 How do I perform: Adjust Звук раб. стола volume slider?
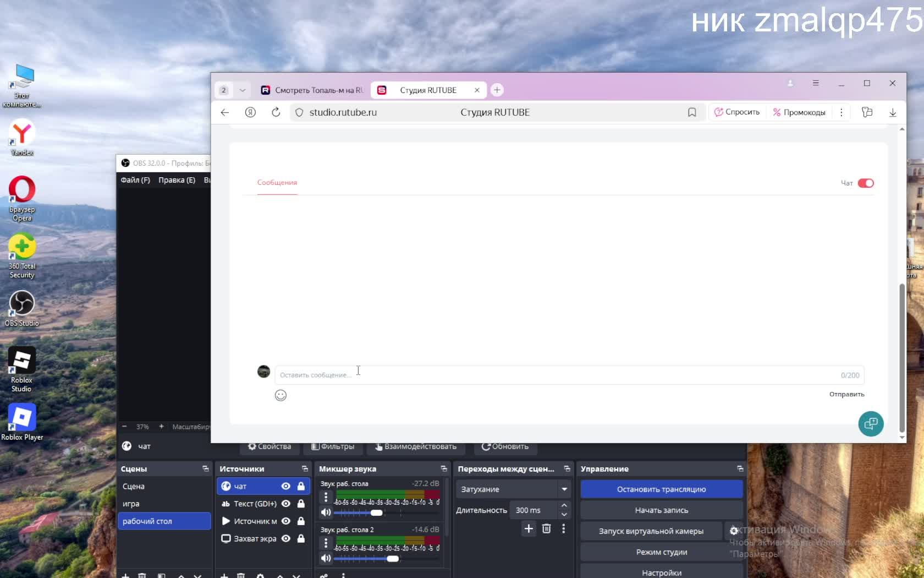pos(377,512)
